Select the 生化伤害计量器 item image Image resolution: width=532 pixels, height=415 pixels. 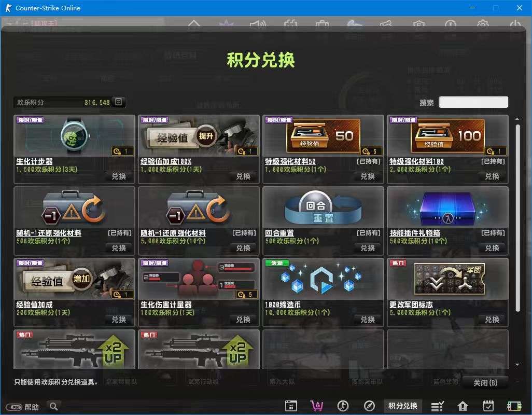[x=199, y=279]
